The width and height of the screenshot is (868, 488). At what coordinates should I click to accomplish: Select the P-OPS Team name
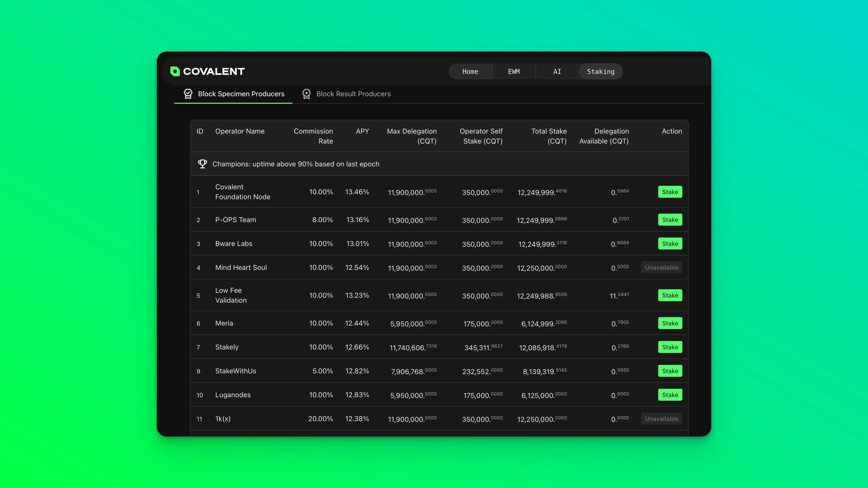click(x=235, y=220)
